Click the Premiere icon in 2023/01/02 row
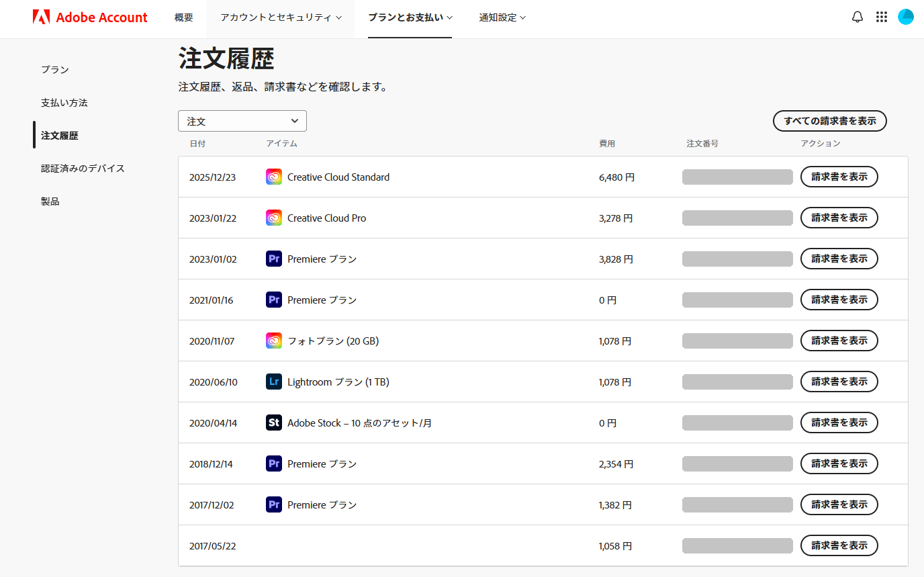Image resolution: width=924 pixels, height=577 pixels. coord(274,259)
